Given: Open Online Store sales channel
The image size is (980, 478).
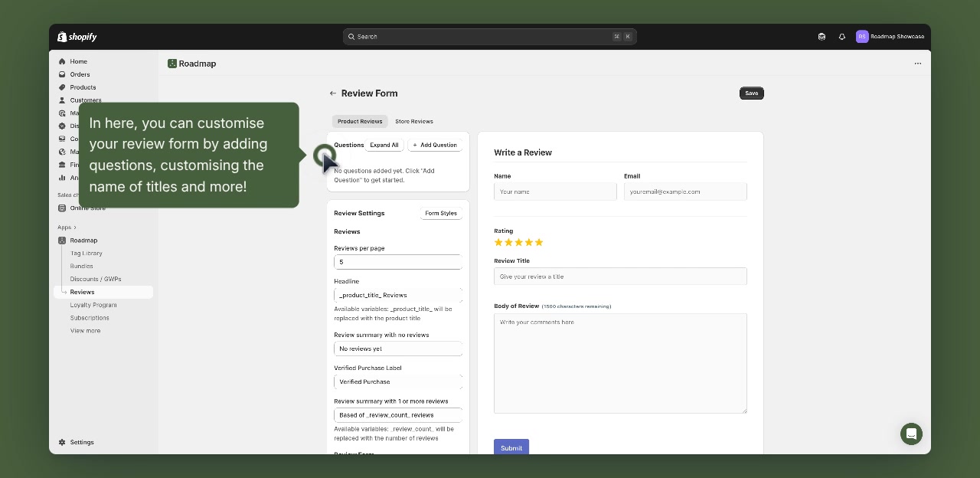Looking at the screenshot, I should 87,208.
